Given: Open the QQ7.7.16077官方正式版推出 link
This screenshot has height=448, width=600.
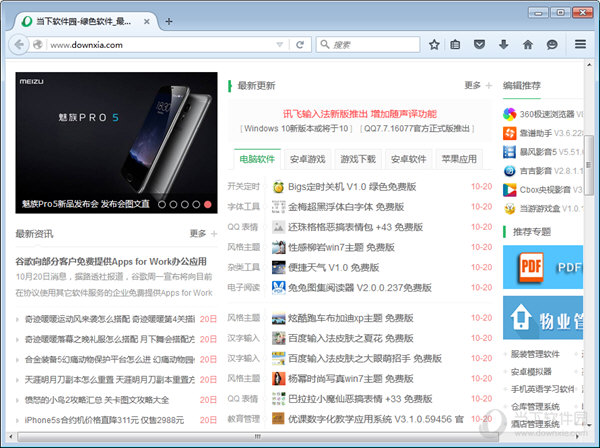Looking at the screenshot, I should pyautogui.click(x=417, y=129).
